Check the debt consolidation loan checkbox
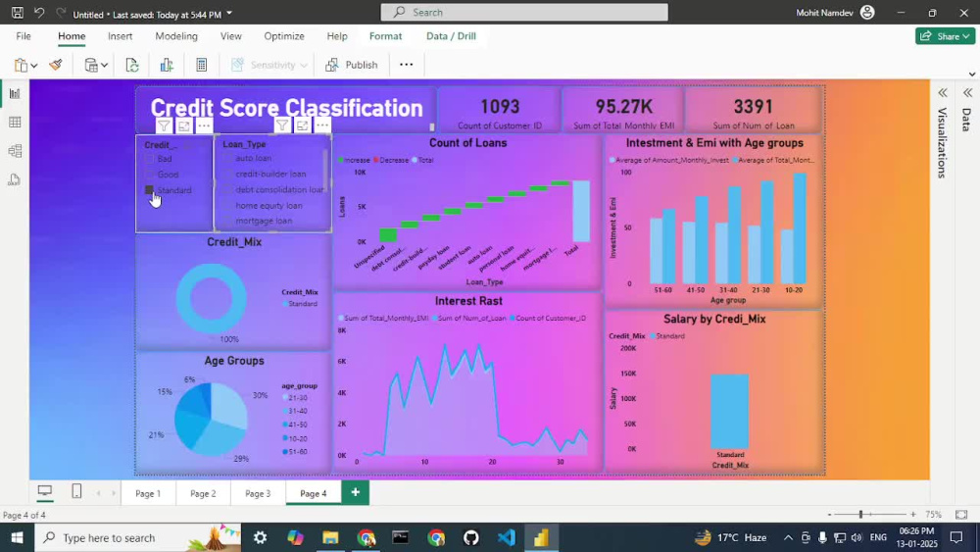 (227, 189)
